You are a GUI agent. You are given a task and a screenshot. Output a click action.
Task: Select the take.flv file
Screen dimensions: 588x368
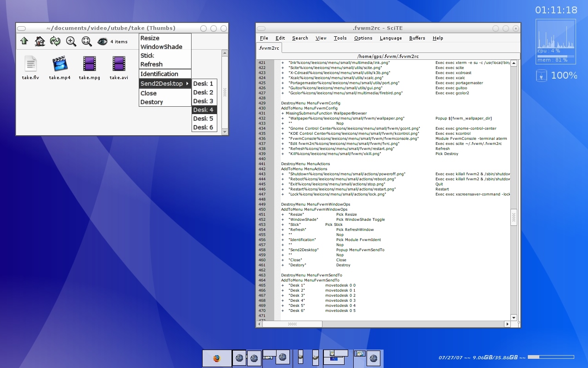pos(30,68)
